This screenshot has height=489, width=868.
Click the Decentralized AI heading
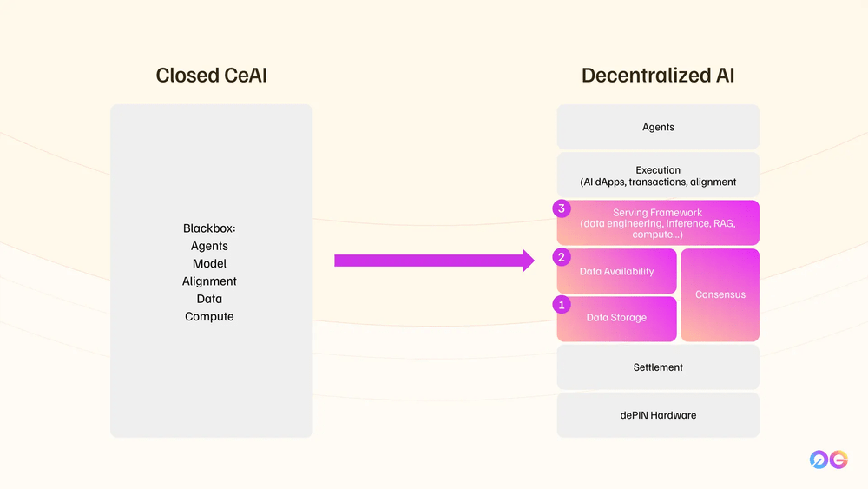point(658,76)
